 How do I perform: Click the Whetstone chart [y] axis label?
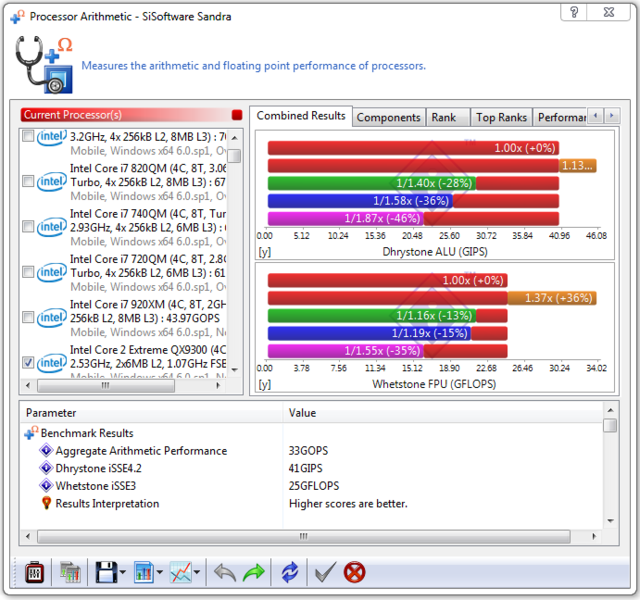click(264, 384)
